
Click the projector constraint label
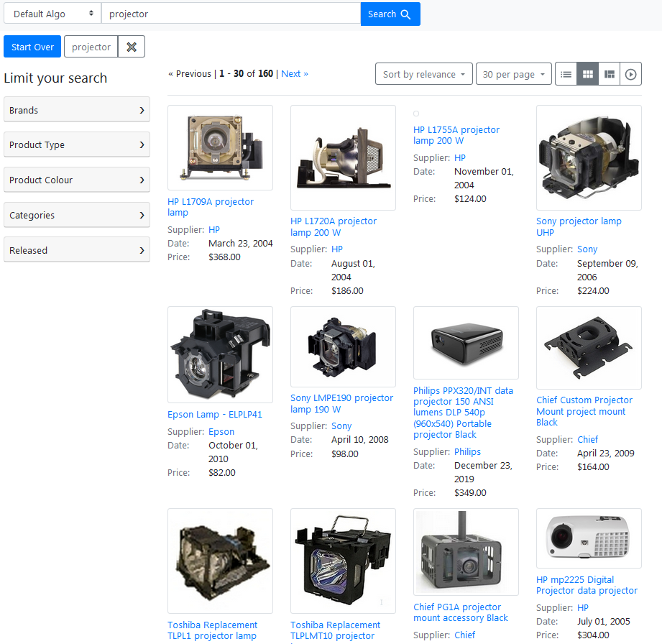(x=91, y=47)
